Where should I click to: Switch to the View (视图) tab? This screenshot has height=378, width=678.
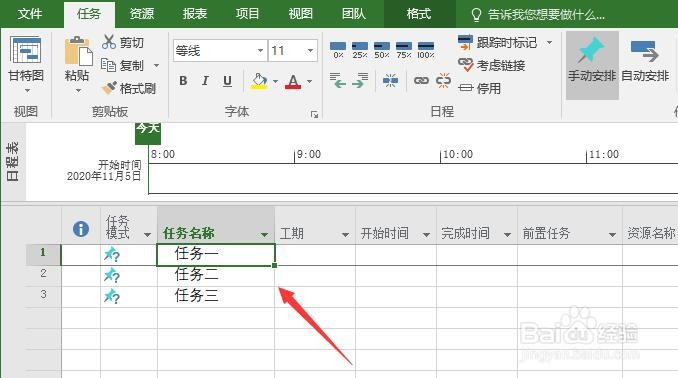[301, 14]
